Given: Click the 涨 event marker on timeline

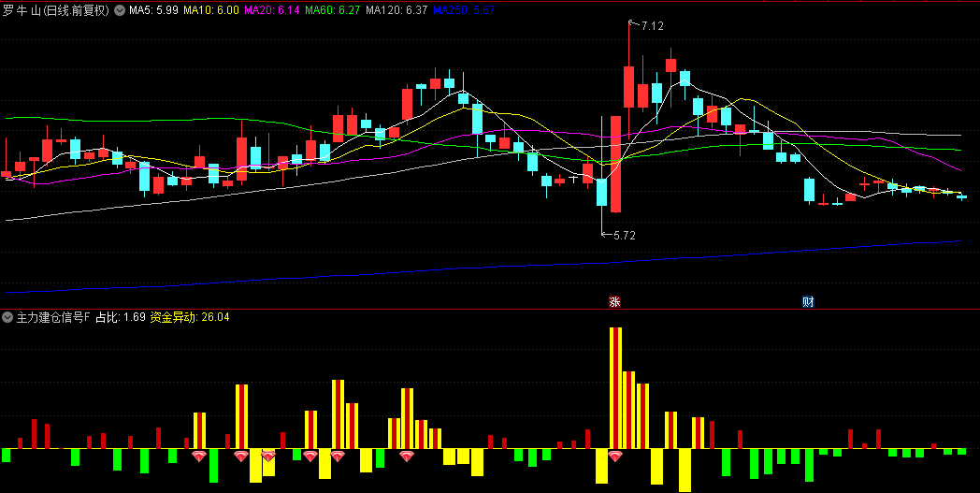Looking at the screenshot, I should pos(615,301).
